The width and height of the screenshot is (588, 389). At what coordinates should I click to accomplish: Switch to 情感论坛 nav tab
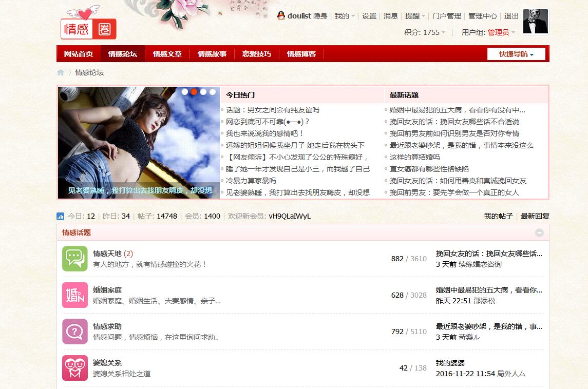click(123, 54)
